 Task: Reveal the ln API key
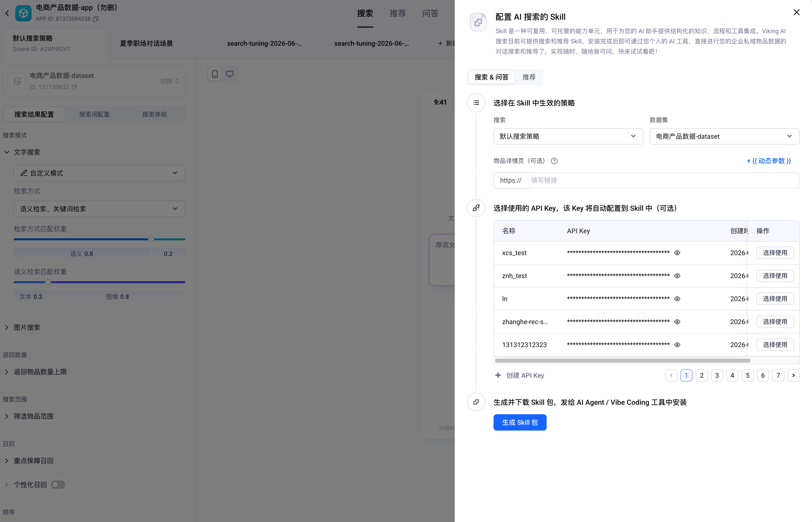pyautogui.click(x=677, y=299)
